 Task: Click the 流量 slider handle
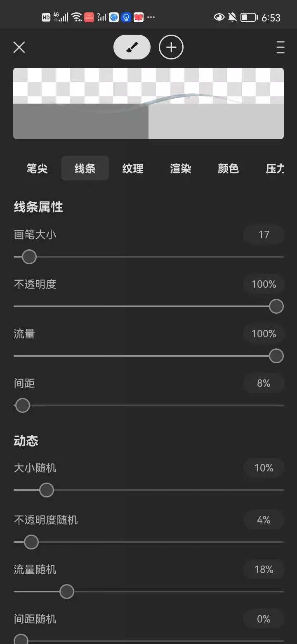276,356
